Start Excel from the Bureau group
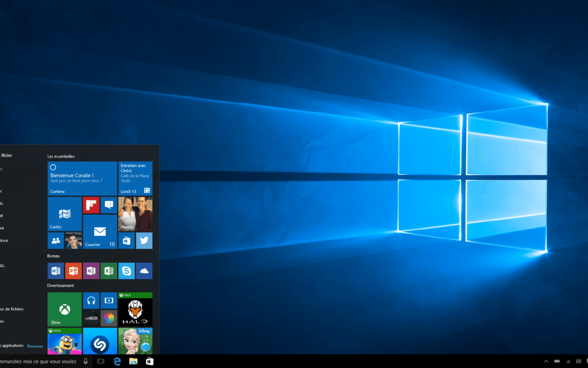Screen dimensions: 588x368 (x=108, y=270)
